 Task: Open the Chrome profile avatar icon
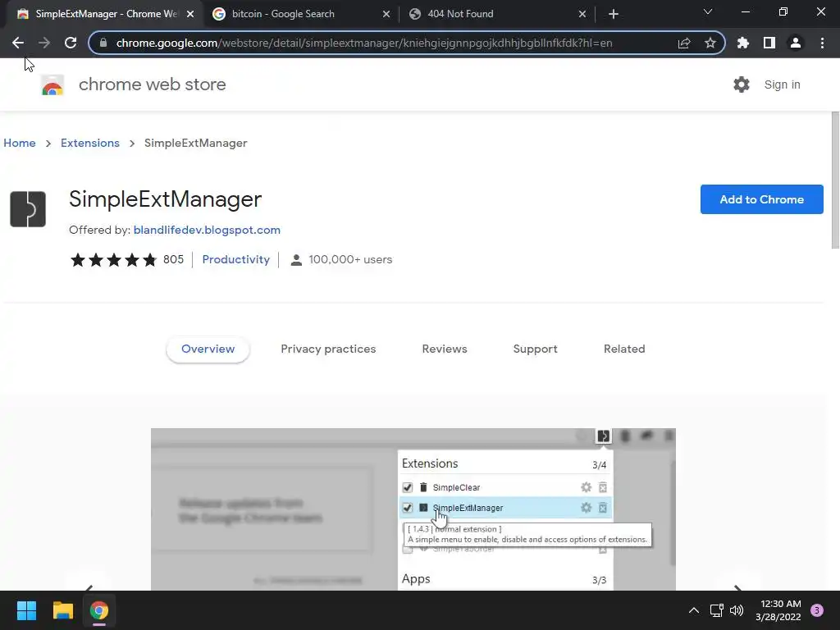click(796, 43)
